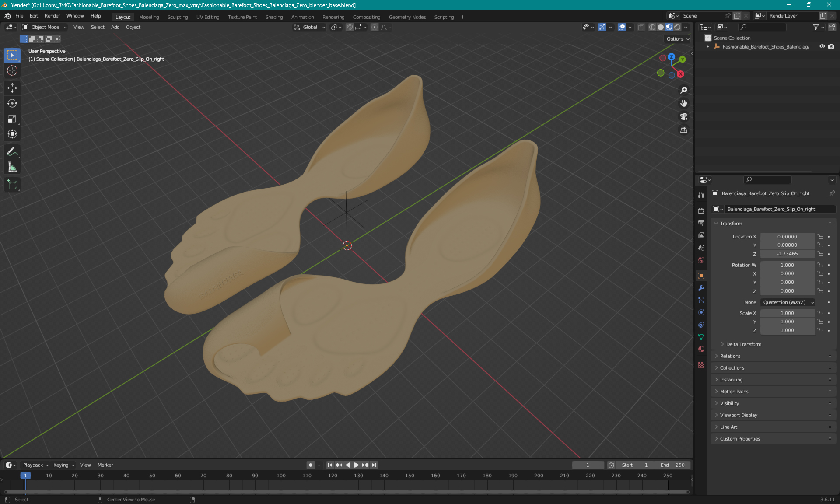
Task: Click current frame marker on timeline
Action: (25, 476)
